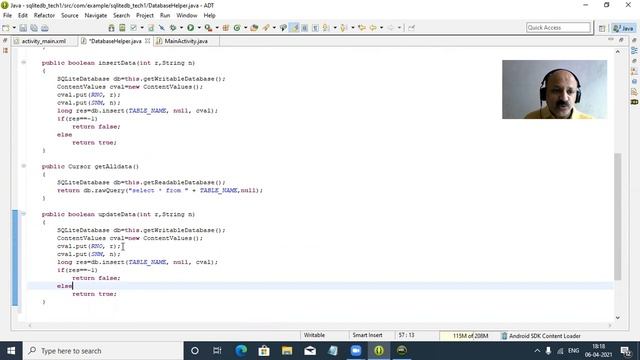Click the scroll-down arrow of the editor scrollbar

coord(618,318)
